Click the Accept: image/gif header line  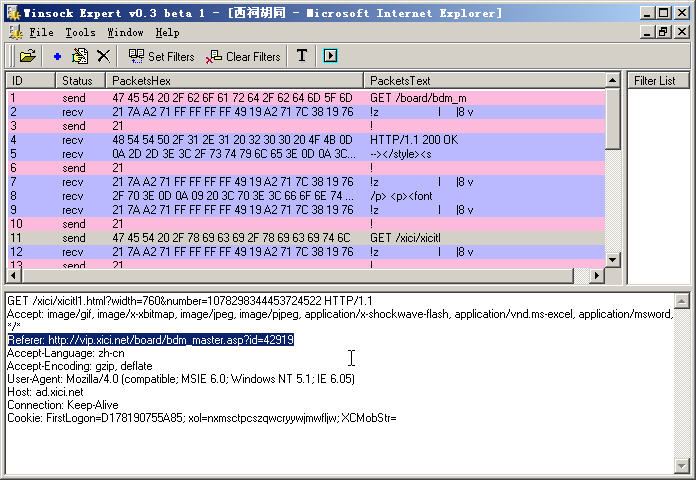coord(340,314)
